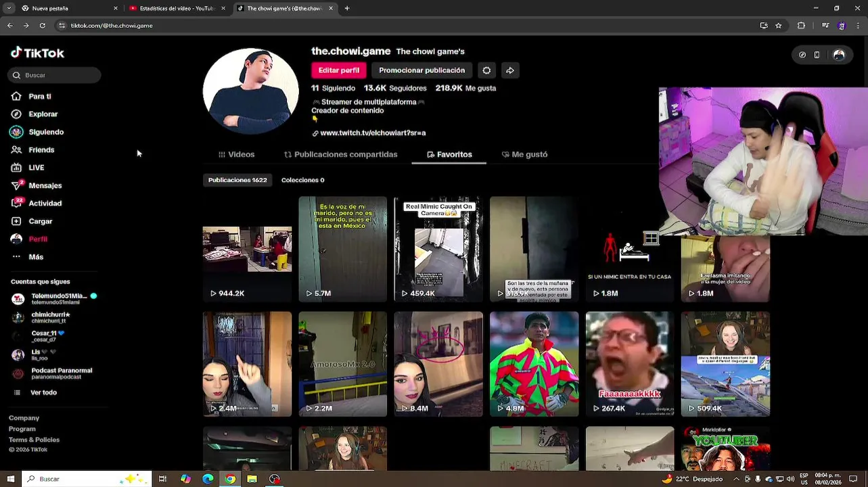Open Terms & Policies footer link

34,440
